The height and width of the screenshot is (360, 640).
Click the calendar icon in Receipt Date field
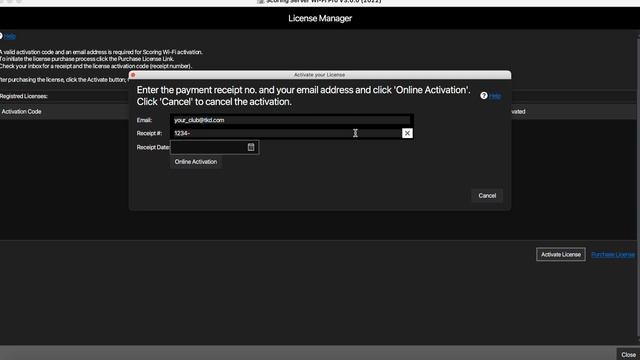tap(251, 147)
